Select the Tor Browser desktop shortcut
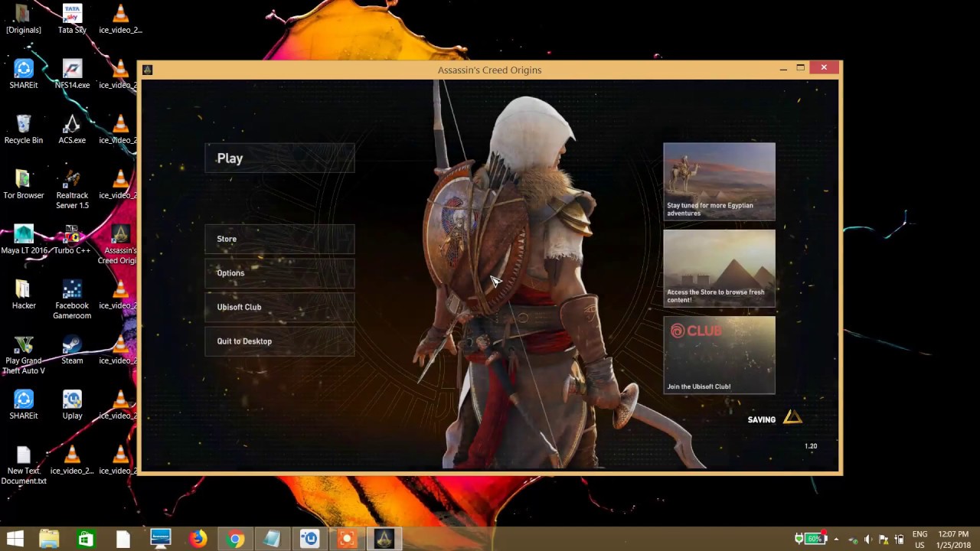Viewport: 980px width, 551px height. (24, 184)
